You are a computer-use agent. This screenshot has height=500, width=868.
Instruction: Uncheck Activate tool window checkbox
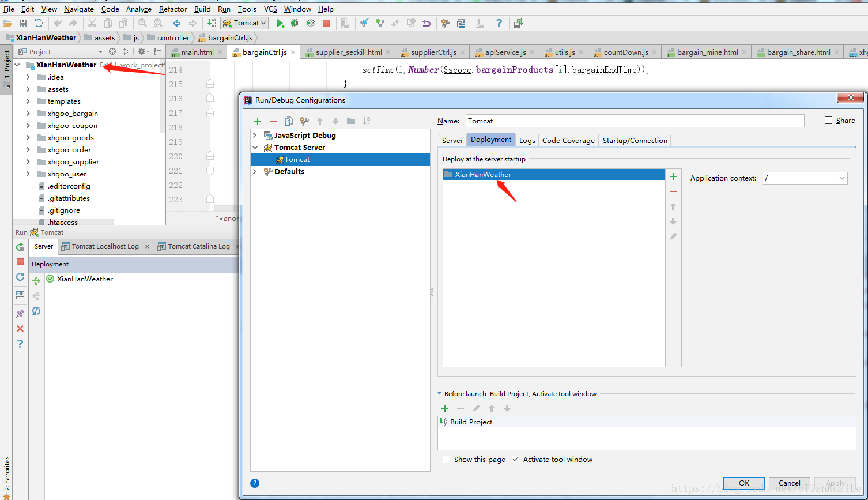(x=516, y=460)
